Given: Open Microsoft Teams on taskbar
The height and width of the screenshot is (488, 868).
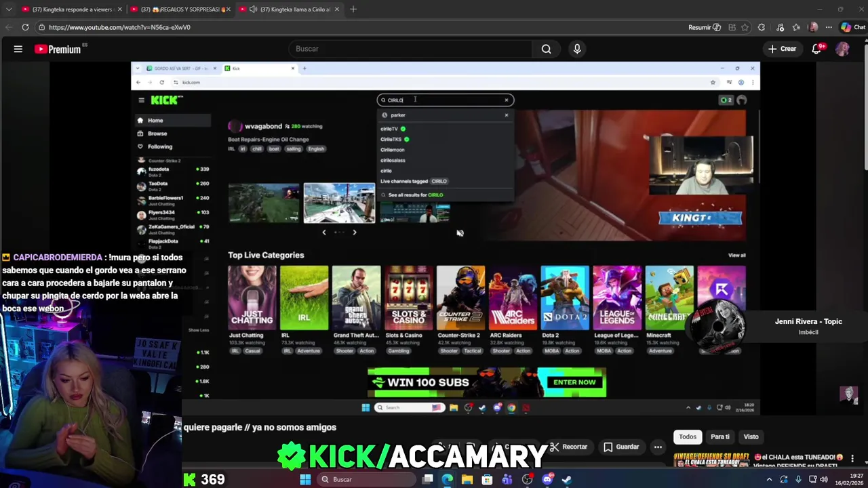Looking at the screenshot, I should click(507, 479).
